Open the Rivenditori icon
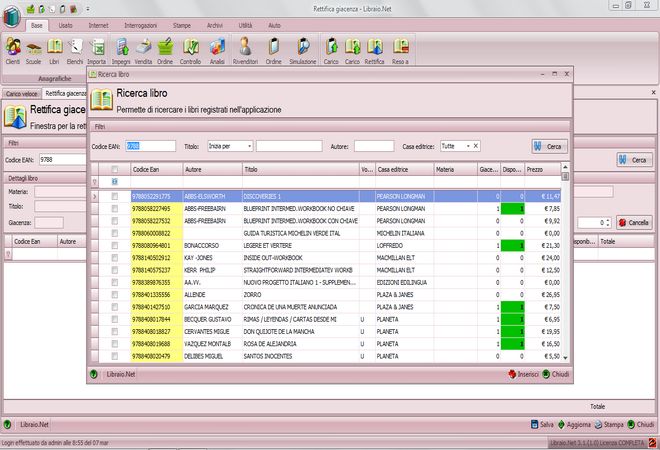Viewport: 660px width, 450px height. (246, 47)
